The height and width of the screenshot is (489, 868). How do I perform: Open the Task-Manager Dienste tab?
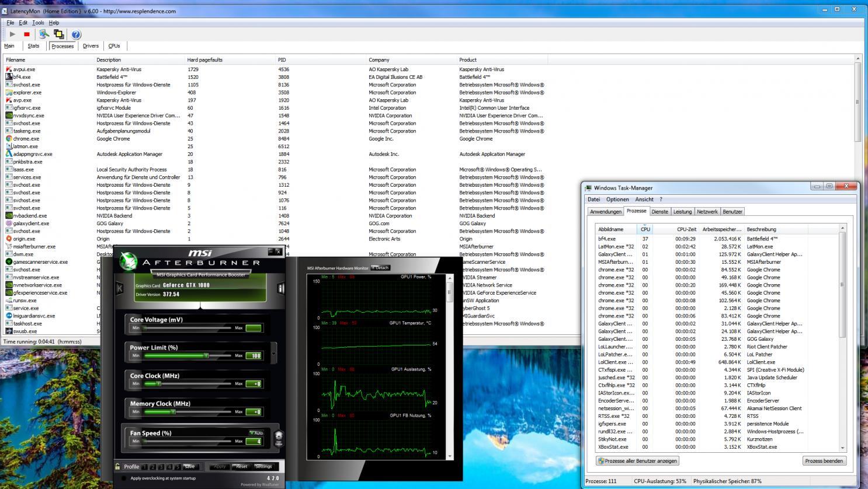click(659, 212)
